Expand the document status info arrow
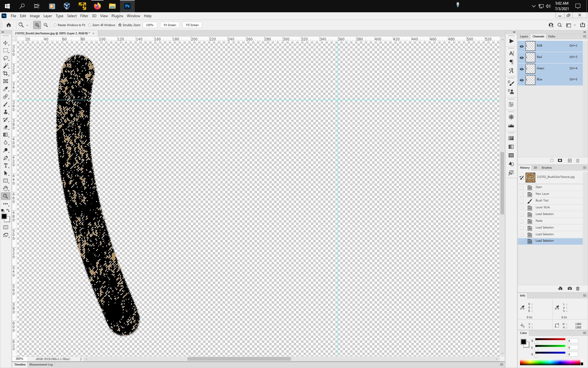The height and width of the screenshot is (368, 588). tap(81, 359)
